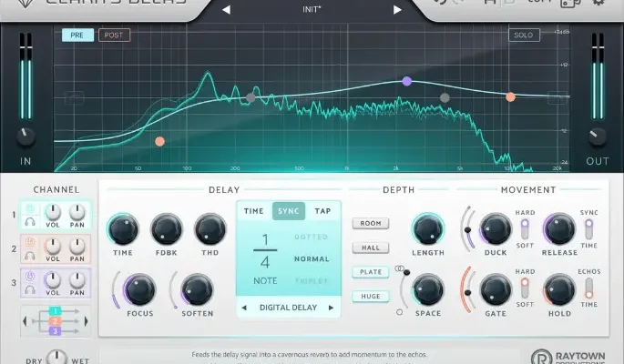
Task: Click channel 3 headphone solo icon
Action: 30,288
